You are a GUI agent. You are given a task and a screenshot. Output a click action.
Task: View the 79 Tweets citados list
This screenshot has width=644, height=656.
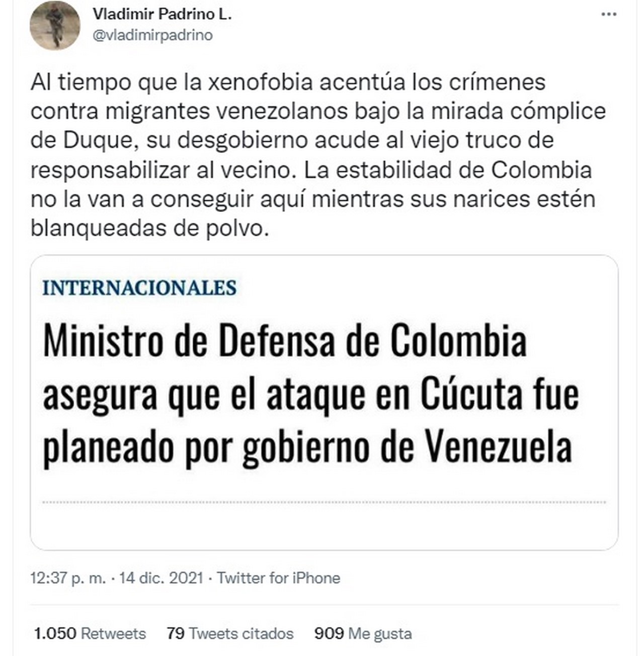coord(230,633)
